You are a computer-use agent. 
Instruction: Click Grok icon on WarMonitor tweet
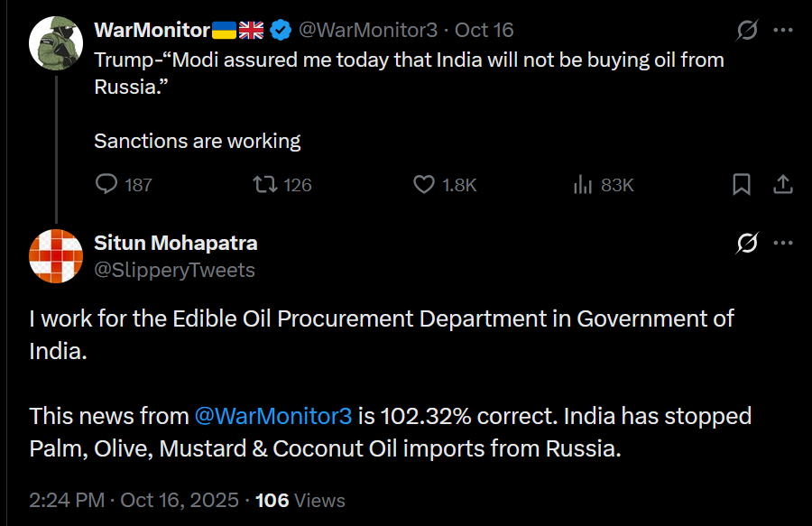(x=747, y=31)
